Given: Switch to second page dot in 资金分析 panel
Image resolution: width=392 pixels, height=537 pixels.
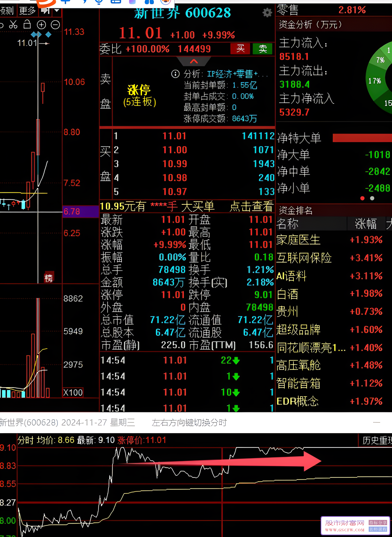Looking at the screenshot, I should pyautogui.click(x=372, y=198).
